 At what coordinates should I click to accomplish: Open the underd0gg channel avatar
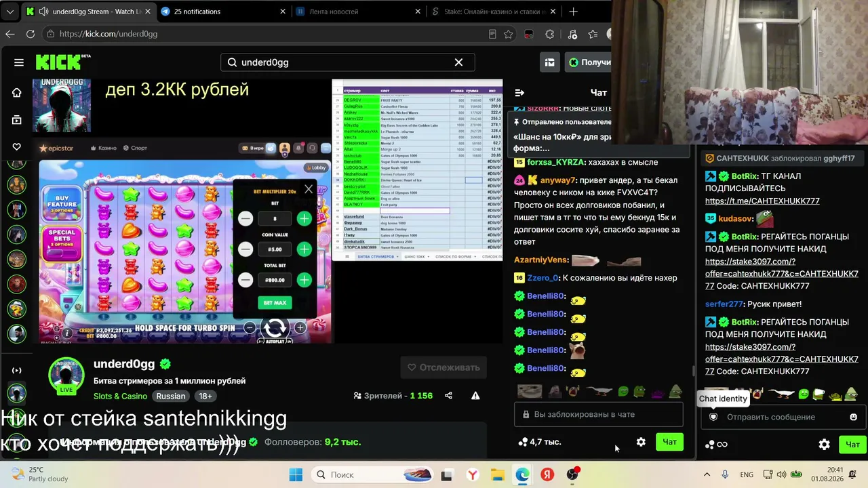coord(66,375)
